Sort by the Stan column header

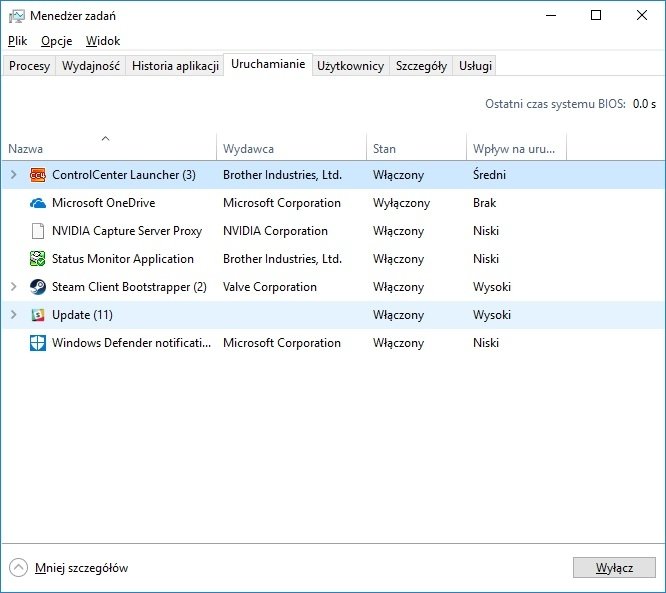[416, 147]
